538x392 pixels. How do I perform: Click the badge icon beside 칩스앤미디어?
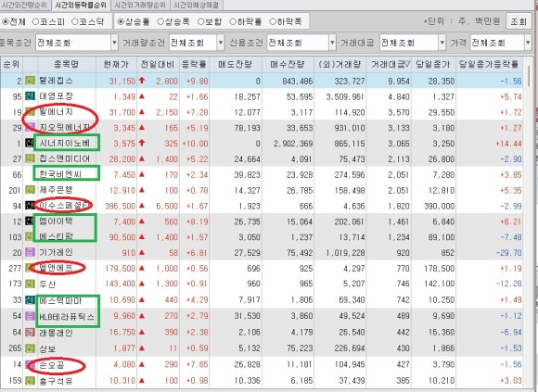[31, 158]
